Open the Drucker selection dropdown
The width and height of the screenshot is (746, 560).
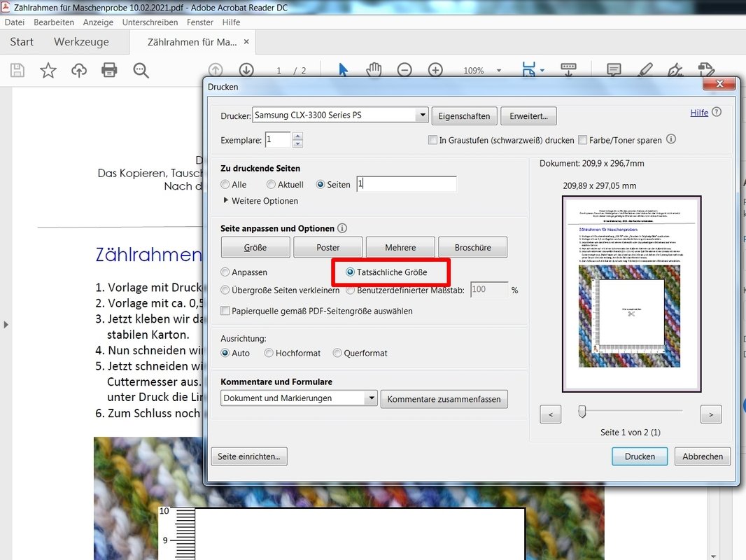(x=421, y=115)
